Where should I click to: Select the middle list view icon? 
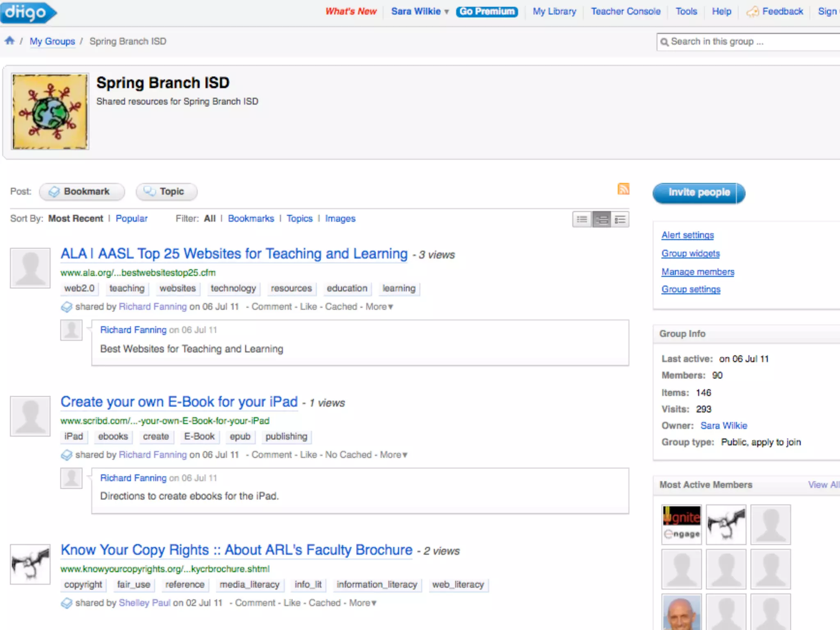click(x=601, y=219)
